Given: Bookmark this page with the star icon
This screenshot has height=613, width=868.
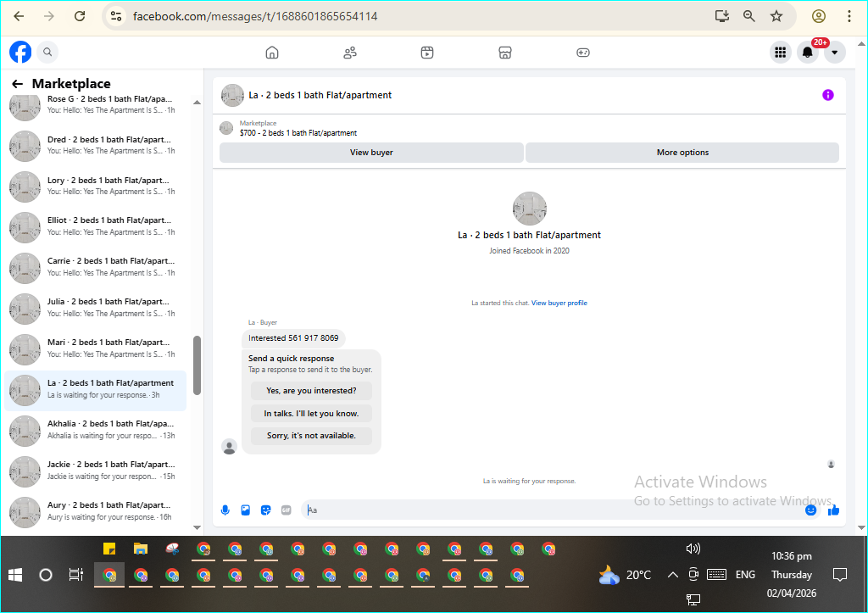Looking at the screenshot, I should (x=776, y=16).
